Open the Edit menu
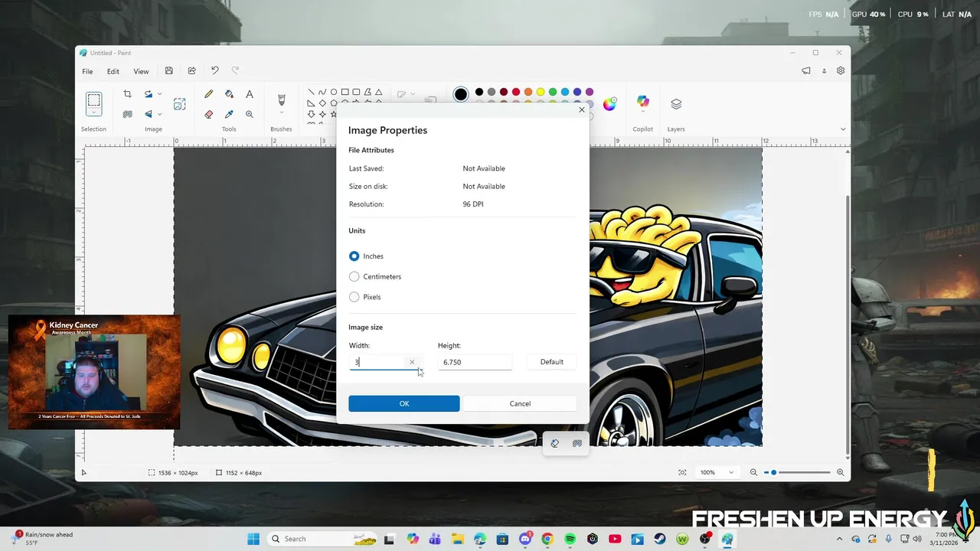 point(113,71)
